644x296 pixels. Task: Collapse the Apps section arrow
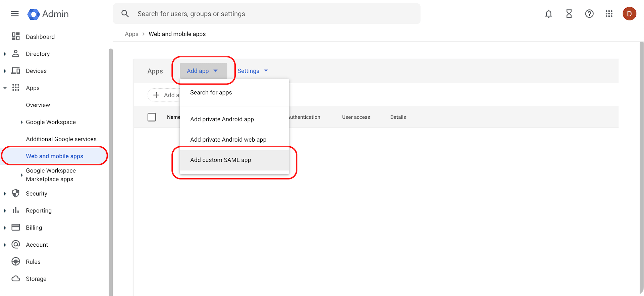(x=5, y=88)
